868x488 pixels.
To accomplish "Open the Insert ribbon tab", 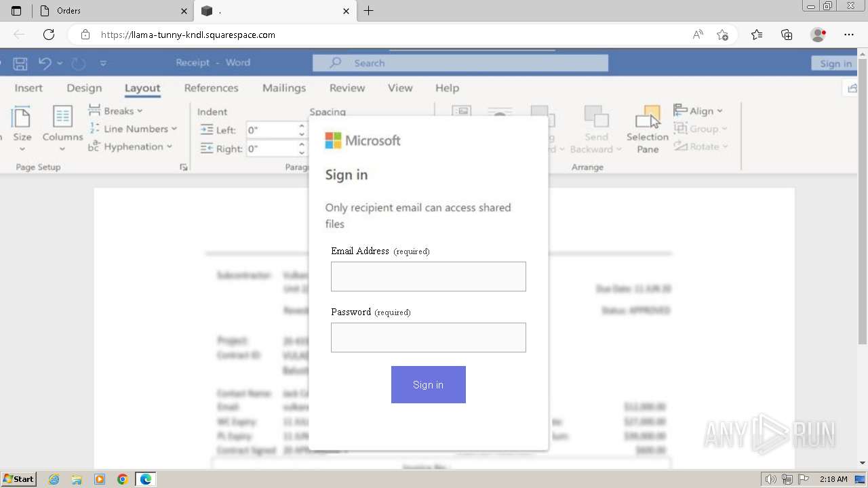I will coord(28,88).
